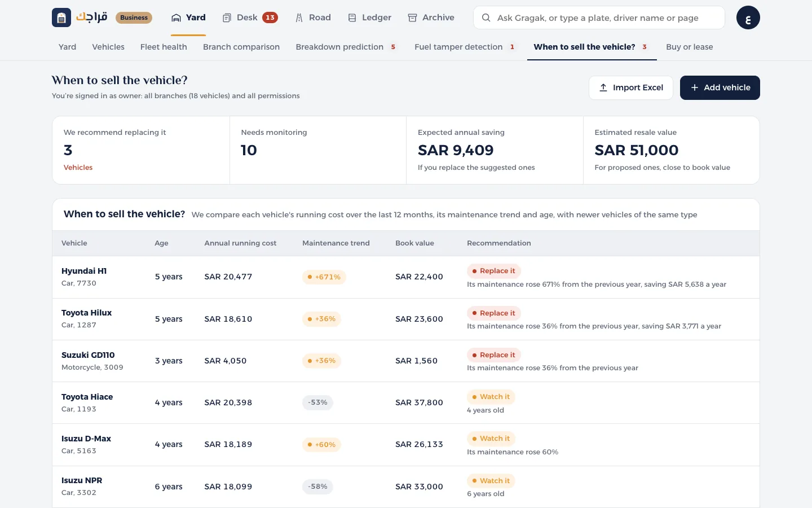
Task: Click the SAR 37,800 book value cell
Action: coord(419,402)
